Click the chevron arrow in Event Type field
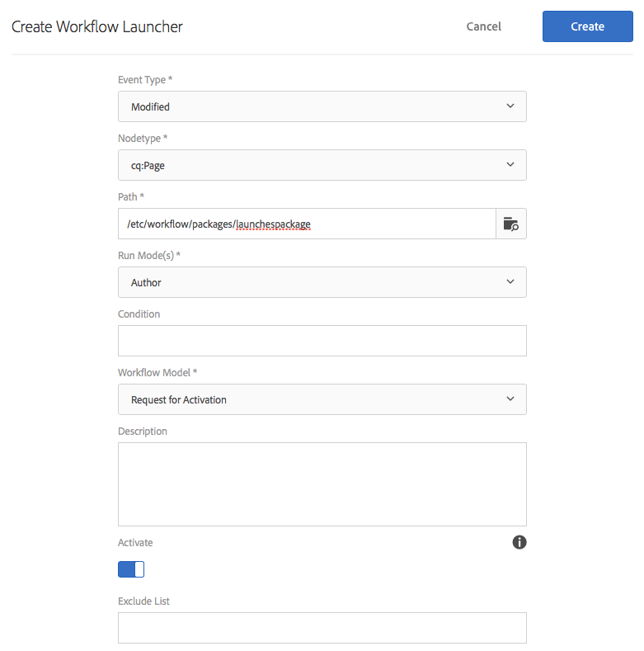 tap(510, 106)
